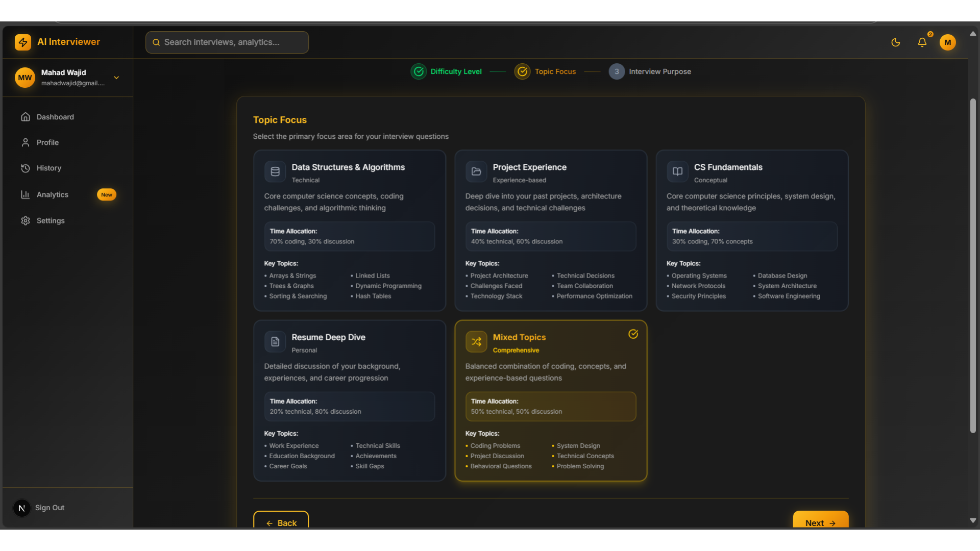The height and width of the screenshot is (551, 980).
Task: Deselect Mixed Topics via its checkmark
Action: pos(633,334)
